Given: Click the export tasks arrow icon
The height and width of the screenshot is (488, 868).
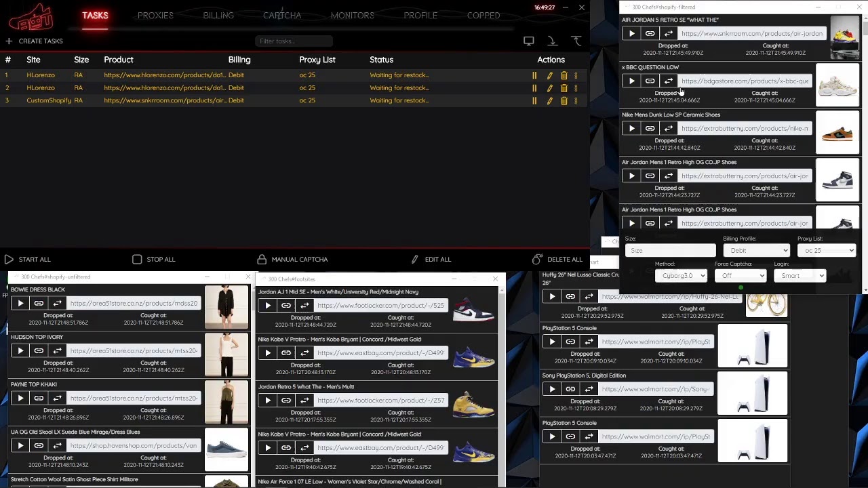Looking at the screenshot, I should pyautogui.click(x=576, y=41).
